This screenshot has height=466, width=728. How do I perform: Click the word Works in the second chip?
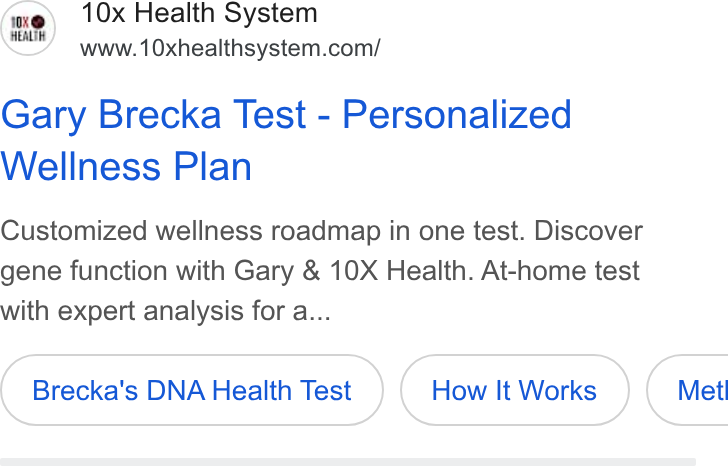click(557, 390)
